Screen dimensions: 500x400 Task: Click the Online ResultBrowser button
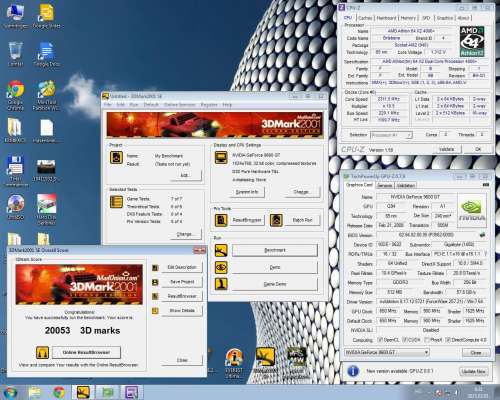[86, 352]
